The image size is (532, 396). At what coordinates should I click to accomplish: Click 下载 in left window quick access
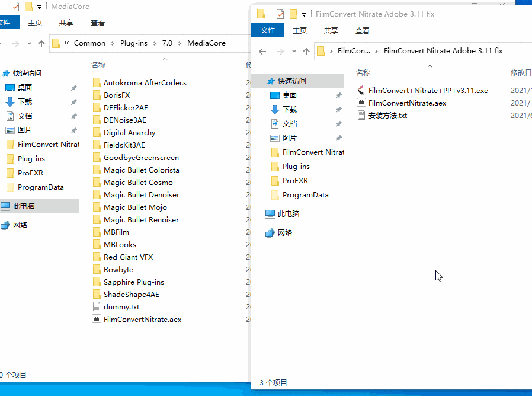pos(24,102)
